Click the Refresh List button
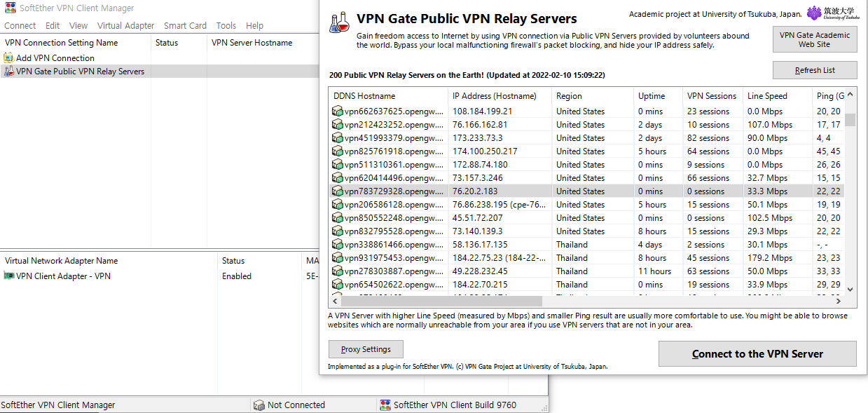Viewport: 868px width, 413px height. [815, 70]
